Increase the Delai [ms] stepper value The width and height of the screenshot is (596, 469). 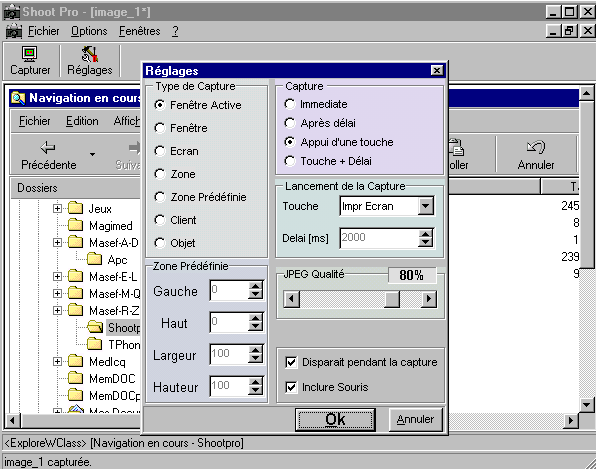point(425,234)
